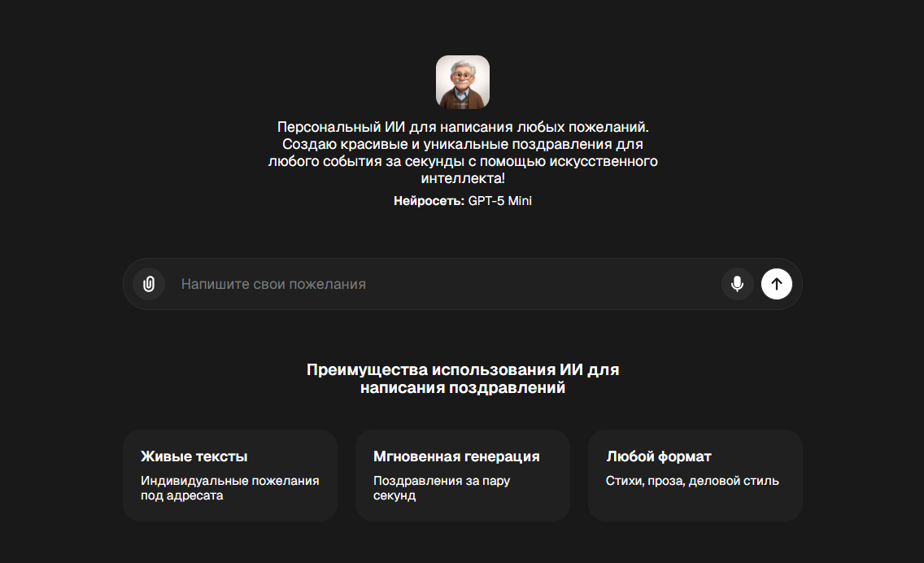Click the "GPT-5 Mini" model name
The image size is (924, 563).
coord(499,201)
